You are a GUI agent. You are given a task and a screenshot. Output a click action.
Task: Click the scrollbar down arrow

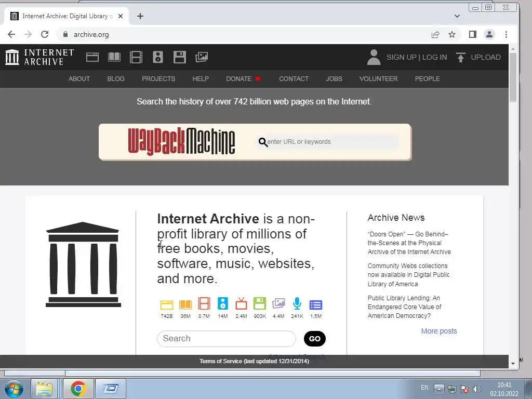pos(513,363)
